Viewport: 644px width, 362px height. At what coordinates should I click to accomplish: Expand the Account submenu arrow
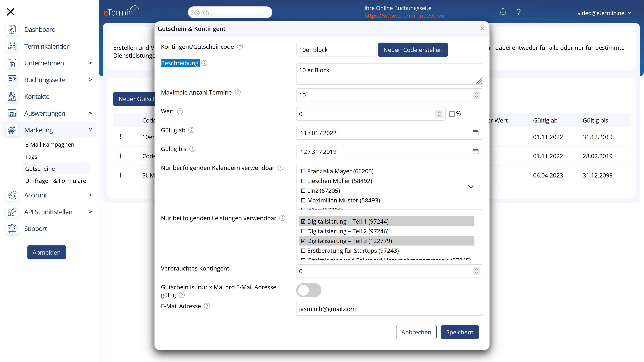[x=90, y=195]
